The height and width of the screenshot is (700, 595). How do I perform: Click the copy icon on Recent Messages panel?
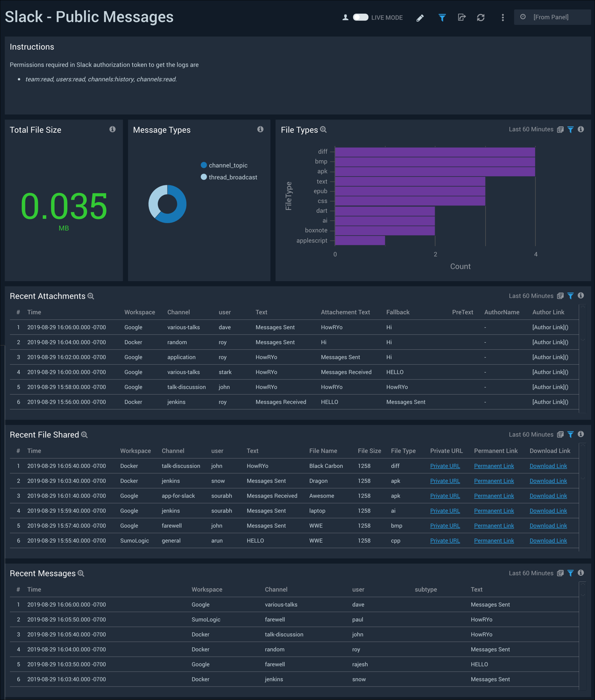[560, 573]
